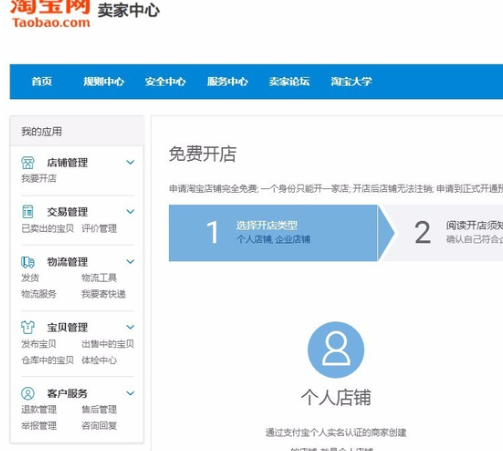Open 出售中的宝贝 link

click(x=108, y=344)
